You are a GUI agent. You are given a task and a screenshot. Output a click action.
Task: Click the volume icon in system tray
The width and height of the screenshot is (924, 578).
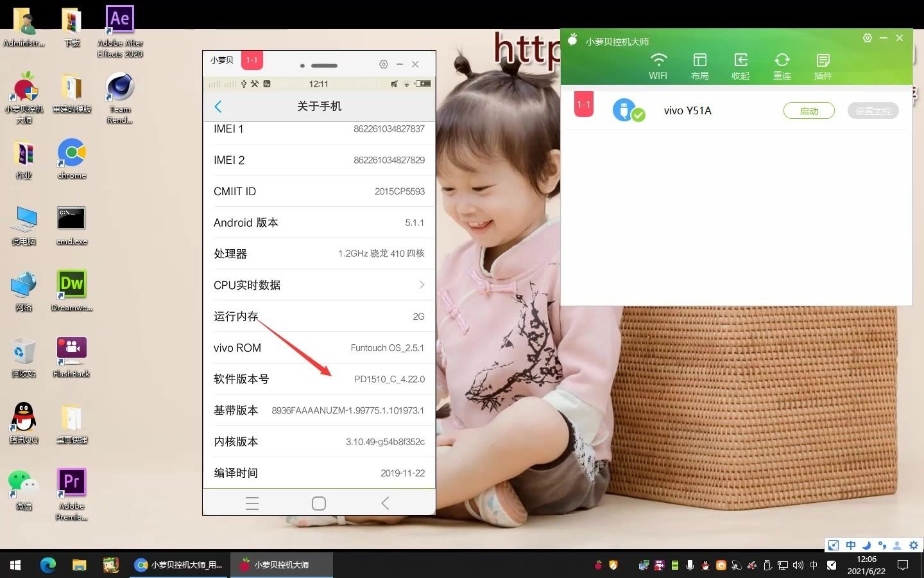[x=798, y=565]
